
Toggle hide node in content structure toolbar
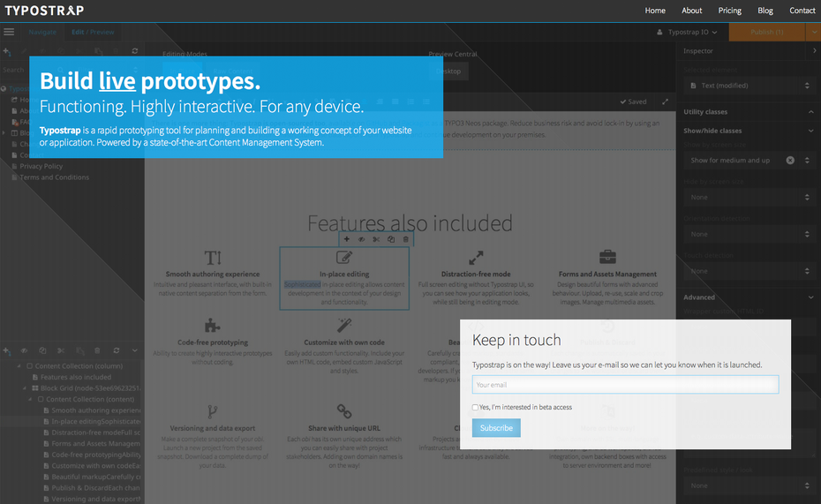pyautogui.click(x=24, y=350)
